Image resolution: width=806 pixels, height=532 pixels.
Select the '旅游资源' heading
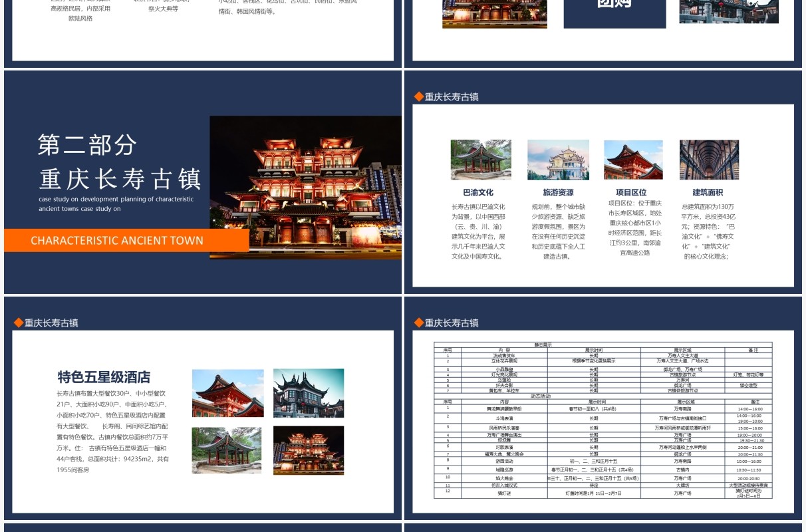click(x=558, y=192)
